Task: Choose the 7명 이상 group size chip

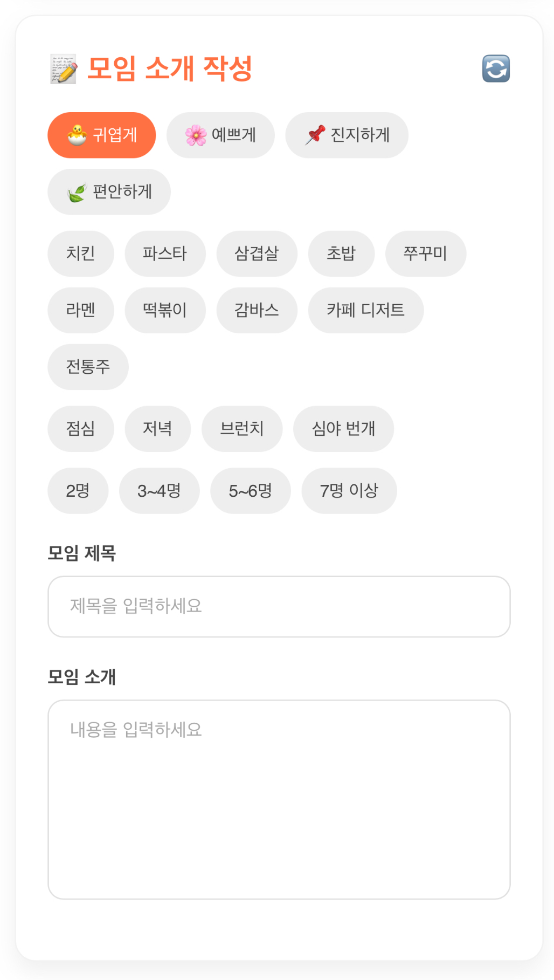Action: (x=349, y=491)
